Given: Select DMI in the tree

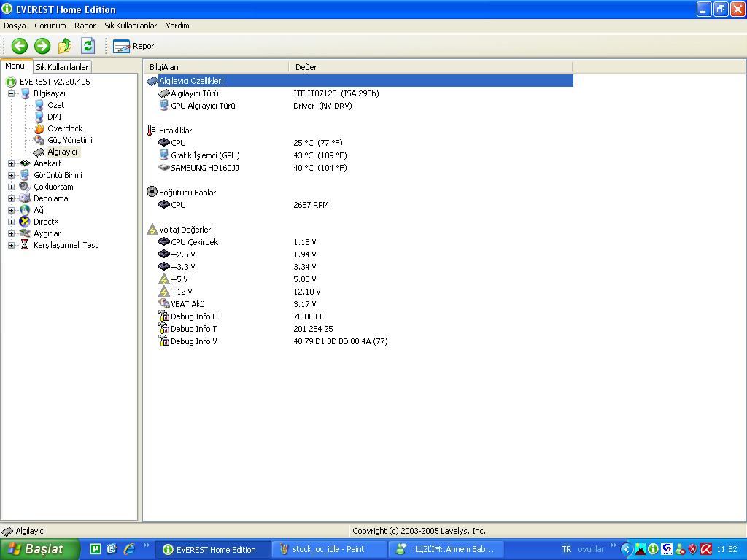Looking at the screenshot, I should (54, 117).
